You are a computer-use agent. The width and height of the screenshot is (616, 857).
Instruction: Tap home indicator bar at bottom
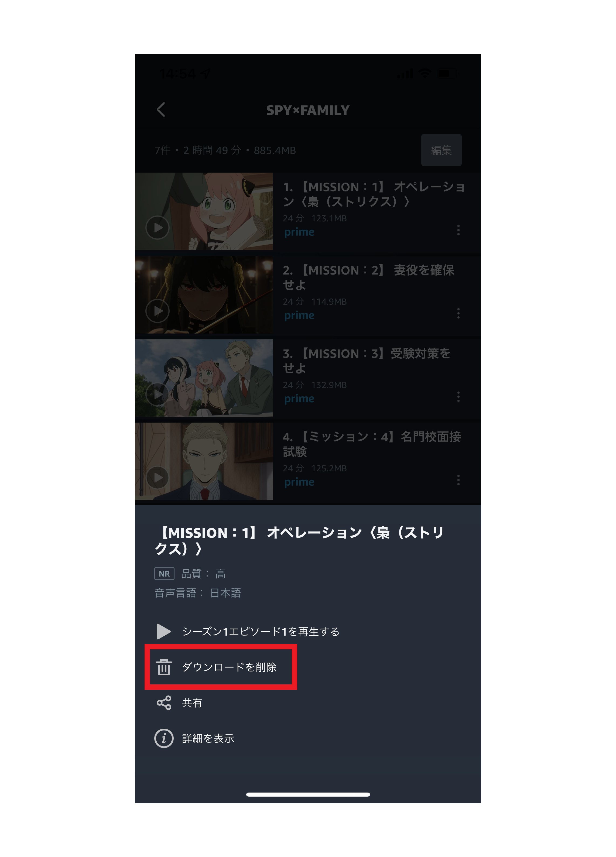[308, 794]
